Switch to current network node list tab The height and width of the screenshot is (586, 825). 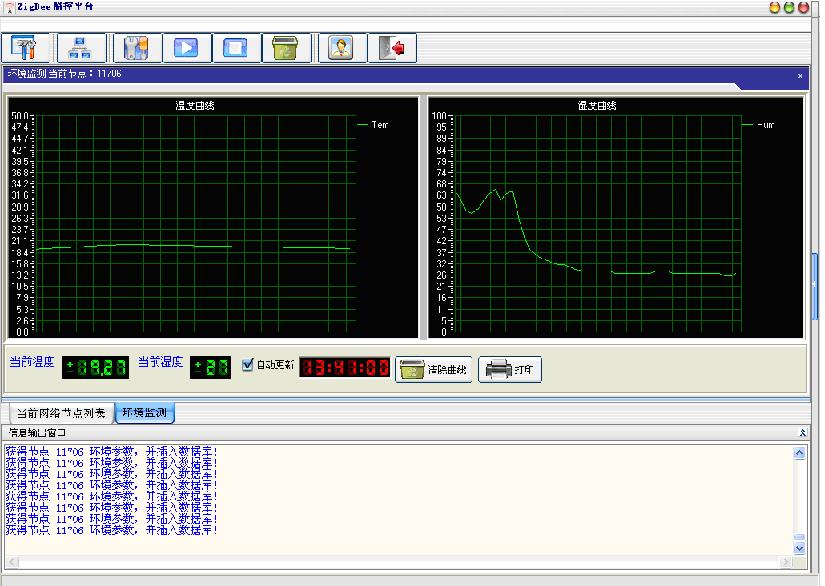point(60,413)
